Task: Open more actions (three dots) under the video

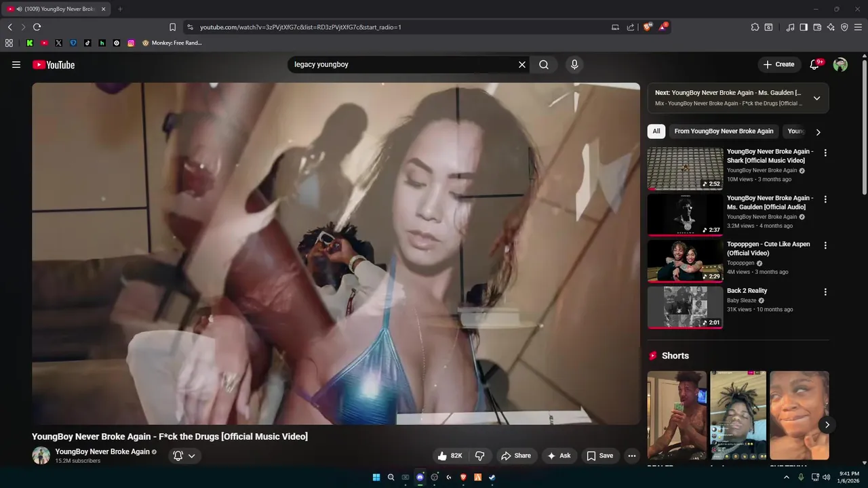Action: click(632, 455)
